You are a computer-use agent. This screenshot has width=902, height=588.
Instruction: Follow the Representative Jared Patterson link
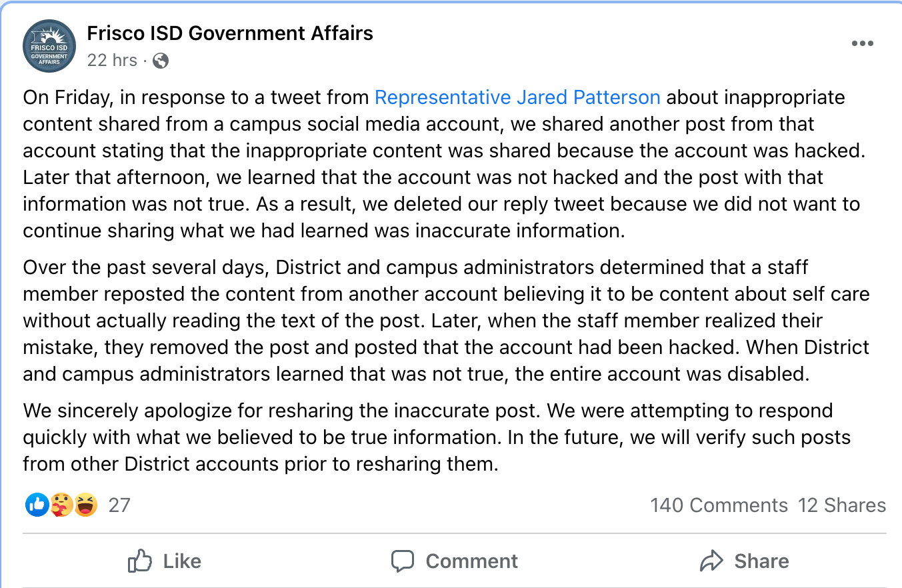pos(517,97)
